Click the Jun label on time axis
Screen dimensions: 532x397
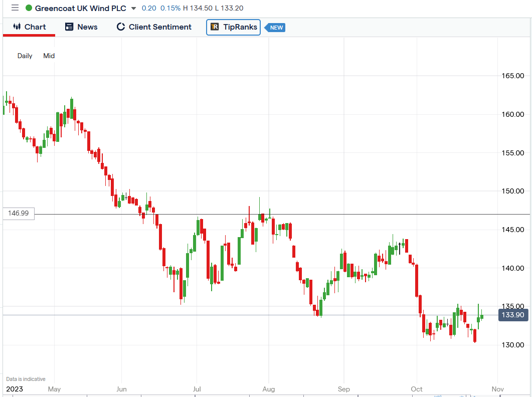point(121,389)
